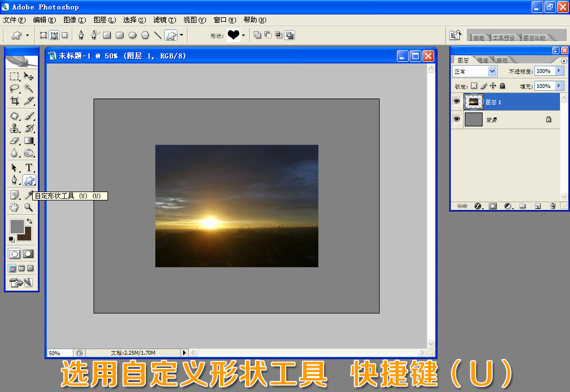The image size is (570, 392).
Task: Select the Slice tool
Action: 29,101
